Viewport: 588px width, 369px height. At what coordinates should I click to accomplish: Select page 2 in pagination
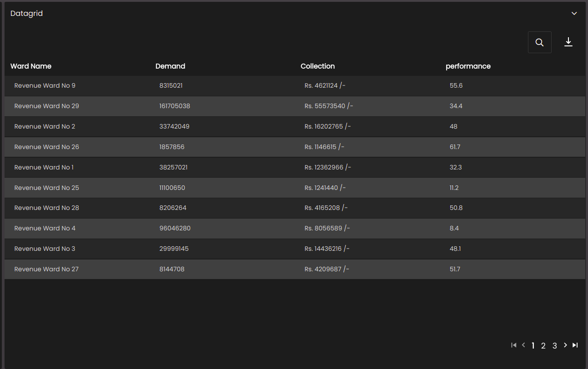[x=543, y=346]
